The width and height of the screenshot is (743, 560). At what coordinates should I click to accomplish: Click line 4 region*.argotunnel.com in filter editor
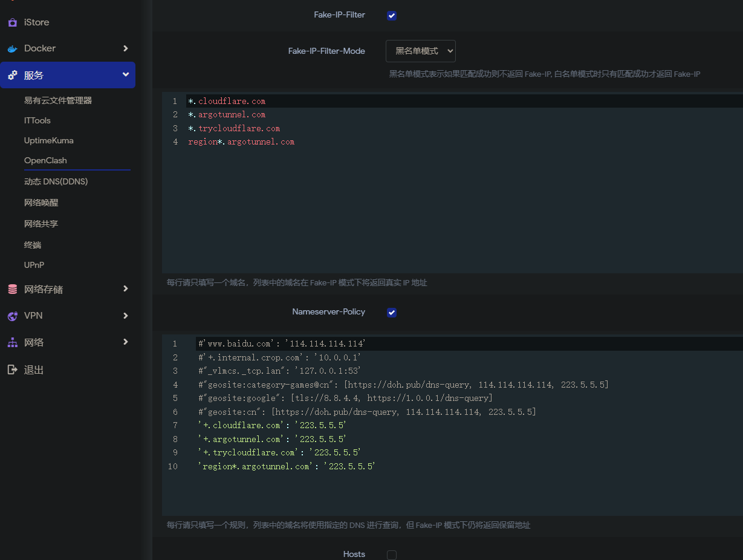pyautogui.click(x=241, y=142)
